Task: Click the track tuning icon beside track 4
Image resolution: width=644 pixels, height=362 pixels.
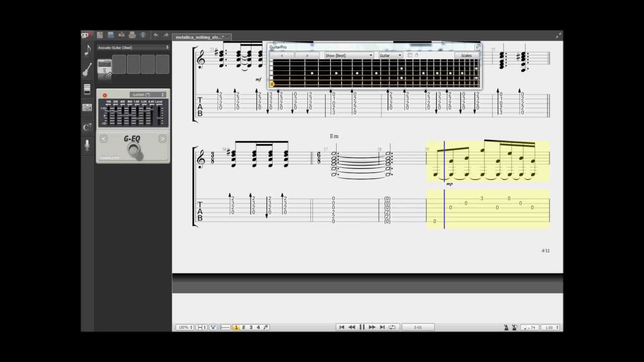Action: click(x=266, y=327)
